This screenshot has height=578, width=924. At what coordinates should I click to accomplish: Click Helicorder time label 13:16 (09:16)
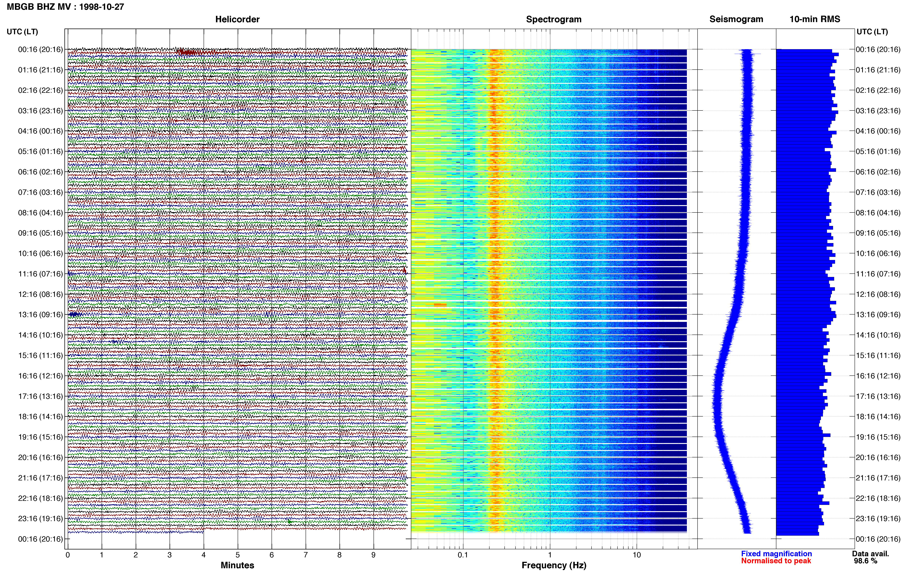[x=41, y=315]
